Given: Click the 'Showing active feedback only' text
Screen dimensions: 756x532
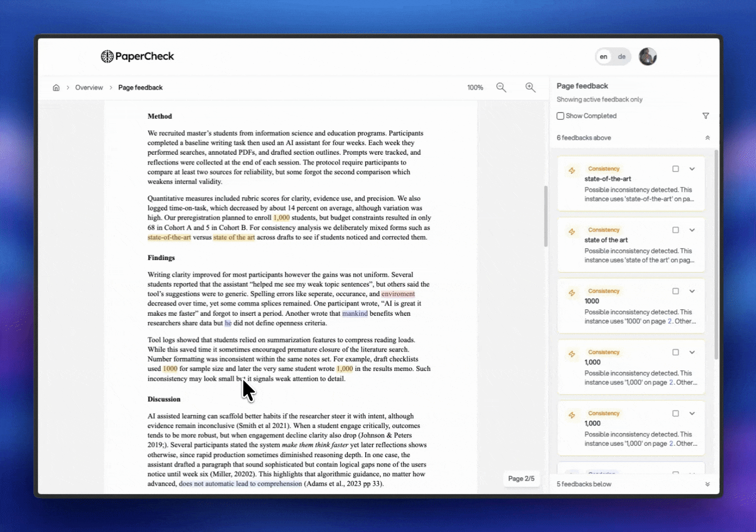Looking at the screenshot, I should [600, 100].
